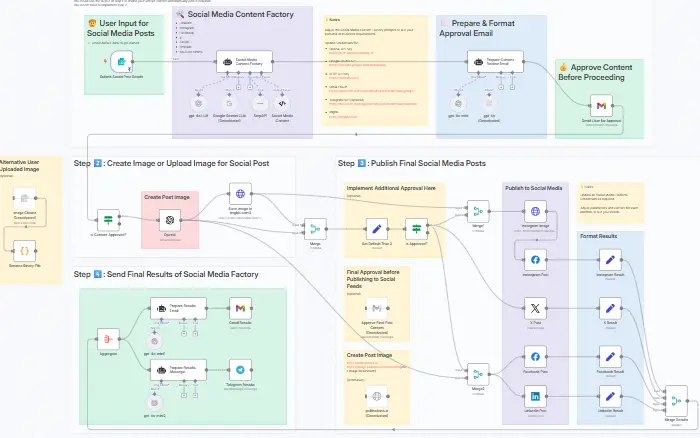Select the Instagram Result edit node
The image size is (700, 438).
click(610, 260)
